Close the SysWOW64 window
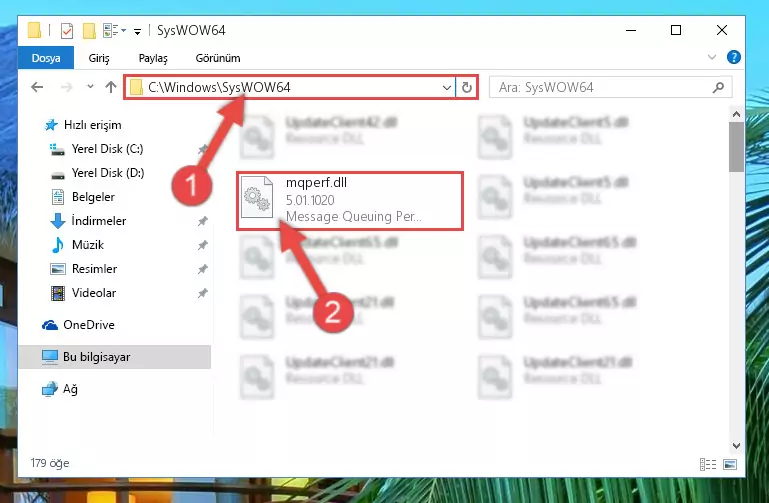Screen dimensions: 769x503 [722, 30]
